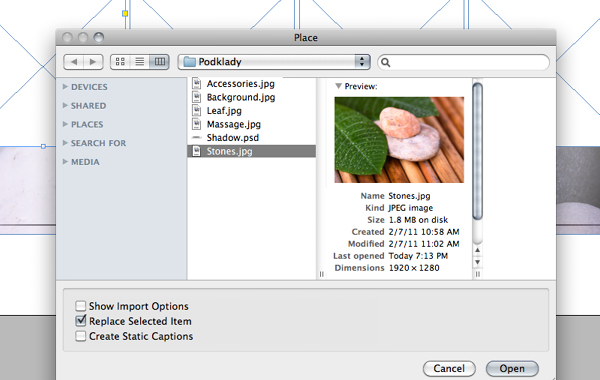Expand the MEDIA sidebar section
The width and height of the screenshot is (600, 380).
(x=65, y=162)
